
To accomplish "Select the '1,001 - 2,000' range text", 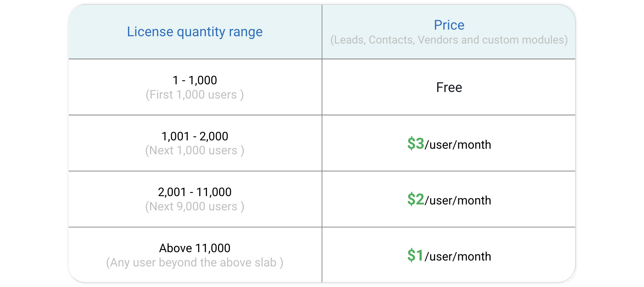I will (194, 136).
